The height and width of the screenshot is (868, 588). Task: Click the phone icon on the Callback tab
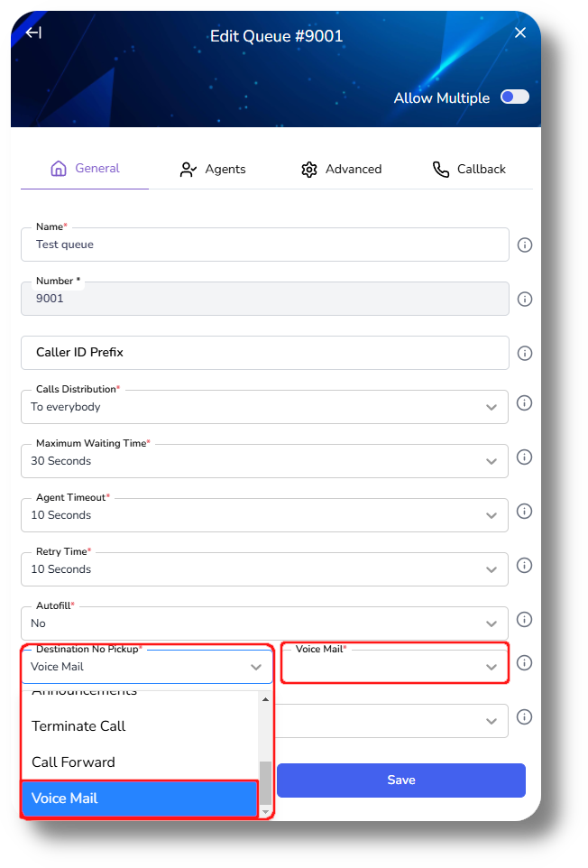click(x=439, y=169)
